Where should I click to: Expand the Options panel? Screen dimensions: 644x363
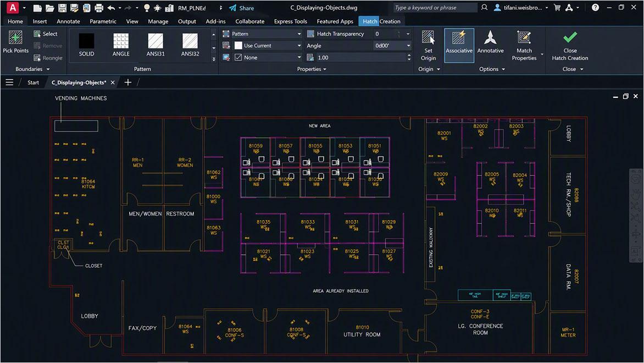(492, 69)
